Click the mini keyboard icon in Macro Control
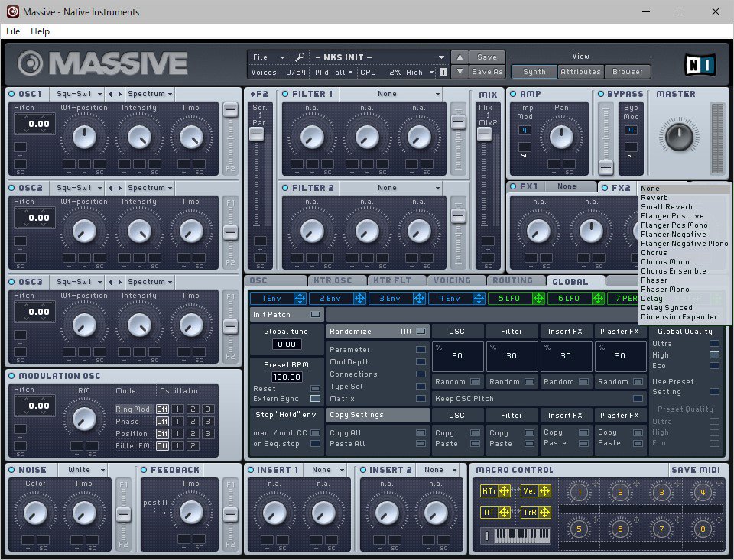 pyautogui.click(x=522, y=536)
